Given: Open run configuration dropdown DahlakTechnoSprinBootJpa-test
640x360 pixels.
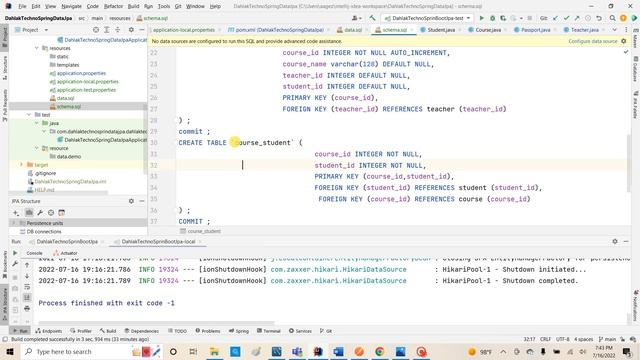Looking at the screenshot, I should tap(427, 18).
